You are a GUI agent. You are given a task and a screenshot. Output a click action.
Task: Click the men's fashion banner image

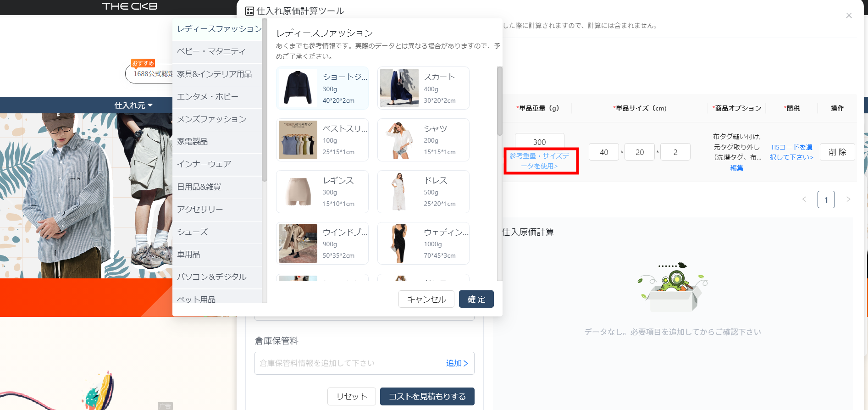pyautogui.click(x=86, y=196)
